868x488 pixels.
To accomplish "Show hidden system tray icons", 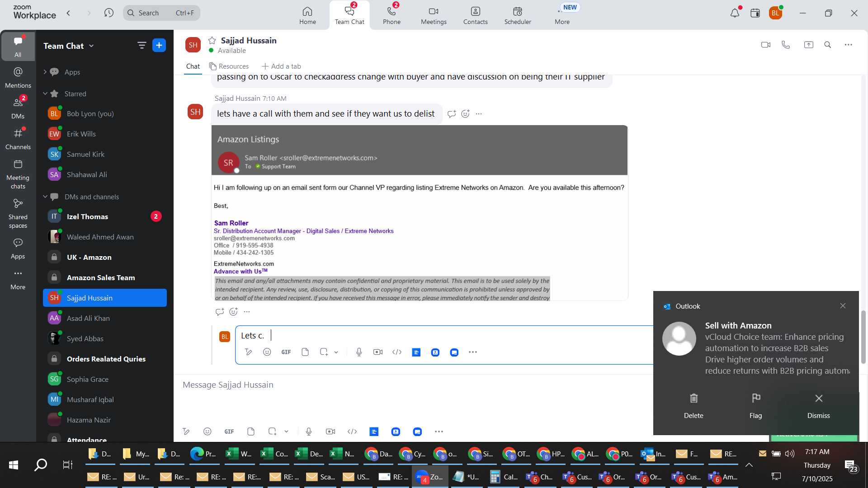I will click(x=749, y=465).
